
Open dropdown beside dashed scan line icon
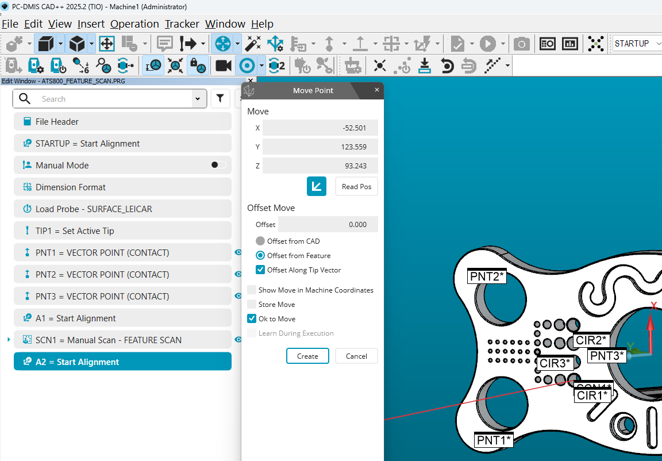[x=507, y=65]
